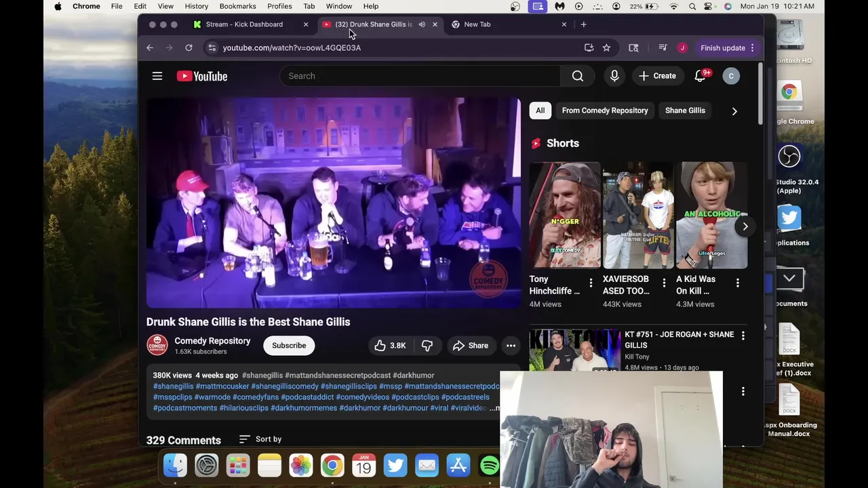Image resolution: width=868 pixels, height=488 pixels.
Task: Select the From Comedy Repository chip
Action: 605,110
